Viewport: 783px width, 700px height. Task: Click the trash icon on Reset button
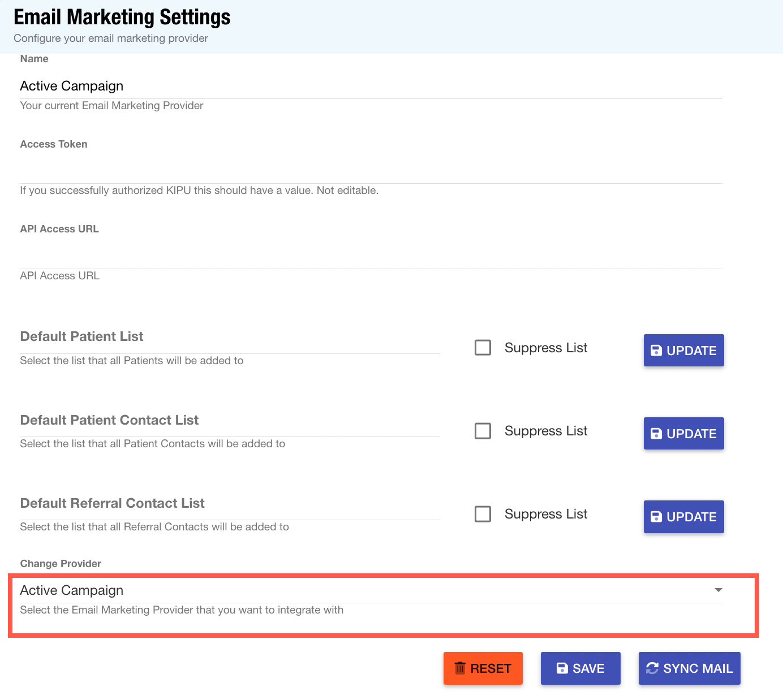(x=460, y=668)
